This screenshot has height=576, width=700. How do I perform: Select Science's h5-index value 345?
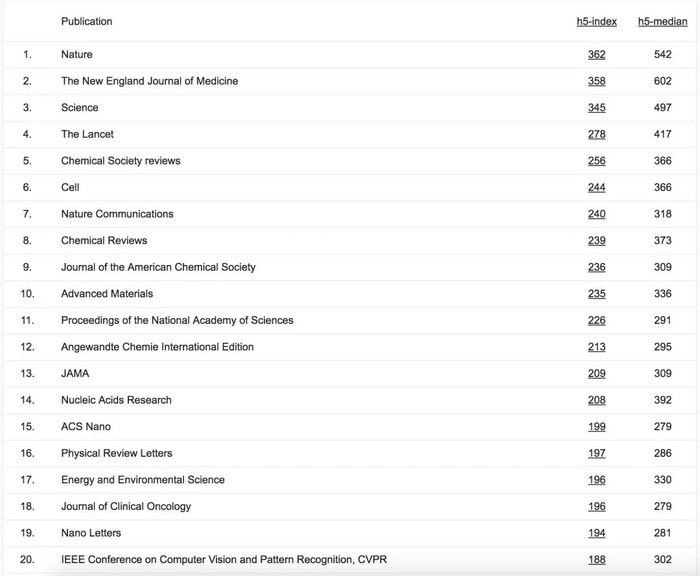click(596, 108)
